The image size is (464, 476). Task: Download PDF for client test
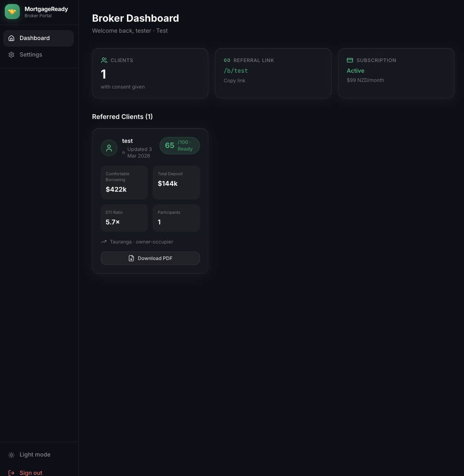pos(150,258)
